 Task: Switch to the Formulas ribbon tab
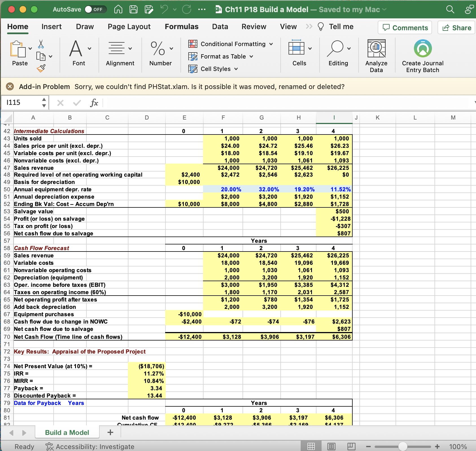click(182, 27)
